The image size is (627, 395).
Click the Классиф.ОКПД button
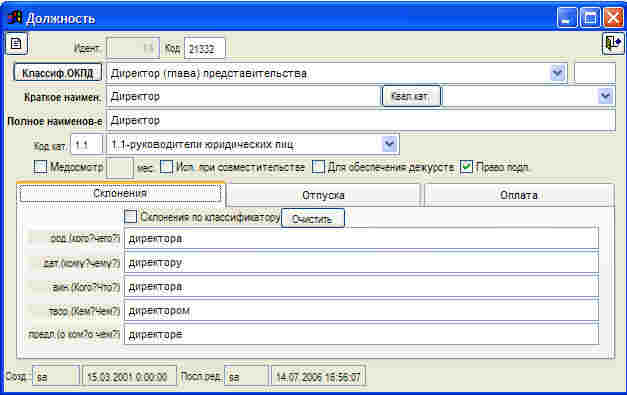[58, 73]
